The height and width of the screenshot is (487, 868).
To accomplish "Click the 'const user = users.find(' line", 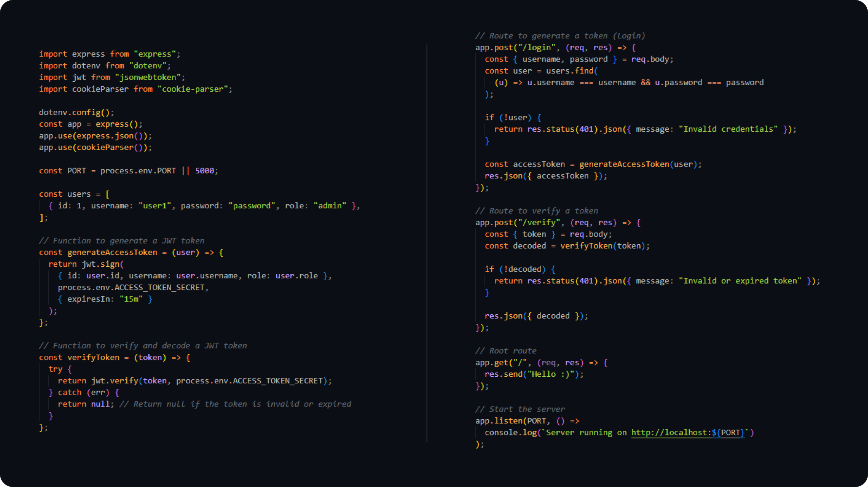I will [x=541, y=70].
